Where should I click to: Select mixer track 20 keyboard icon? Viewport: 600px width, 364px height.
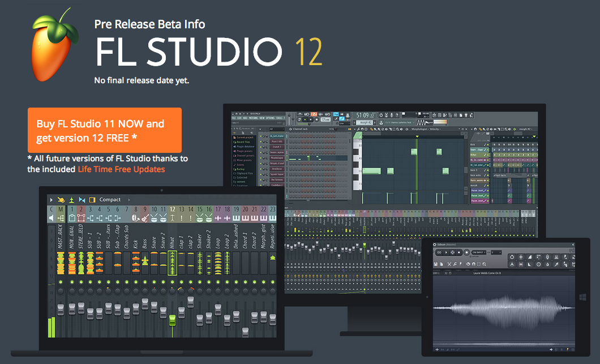tap(245, 218)
